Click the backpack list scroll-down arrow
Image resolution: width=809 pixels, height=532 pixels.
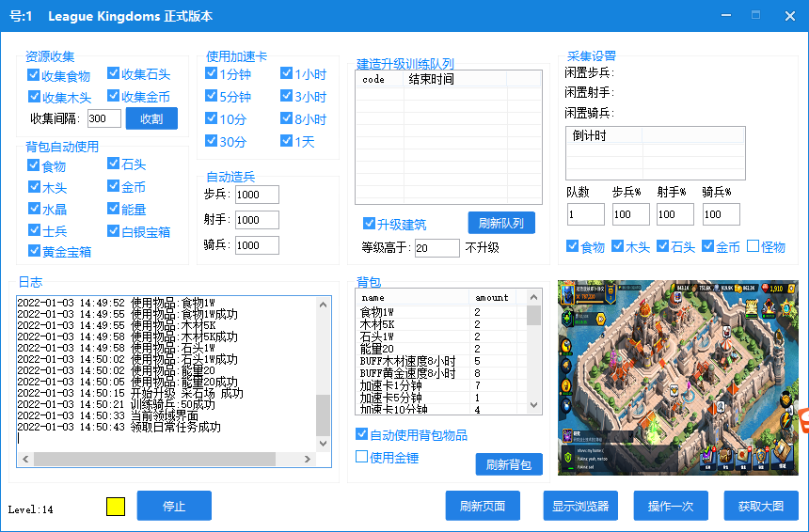[534, 405]
